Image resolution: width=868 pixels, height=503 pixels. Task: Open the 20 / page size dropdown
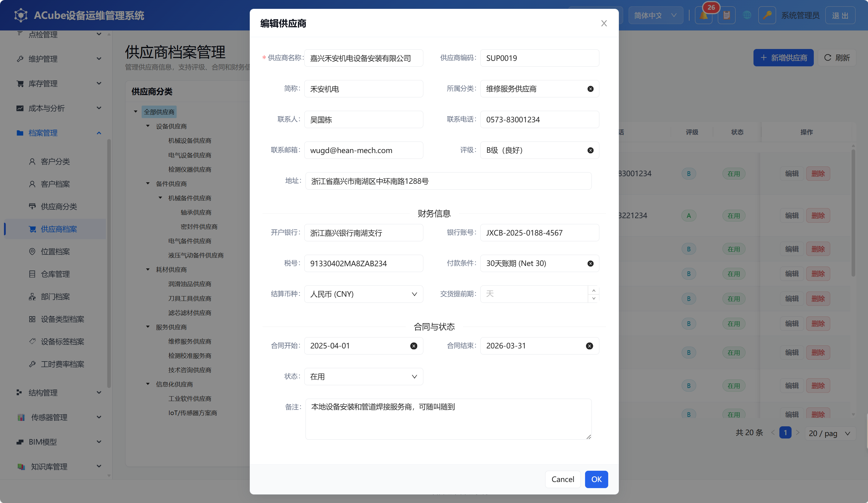tap(831, 433)
